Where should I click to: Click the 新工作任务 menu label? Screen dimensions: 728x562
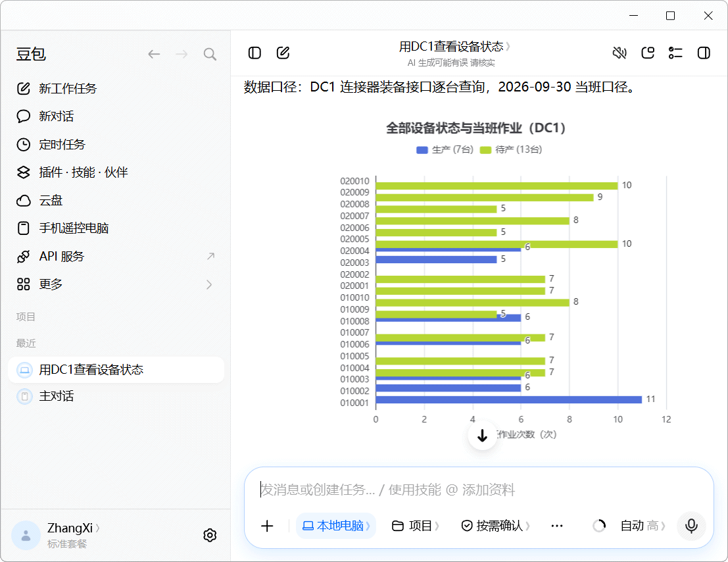pos(68,88)
